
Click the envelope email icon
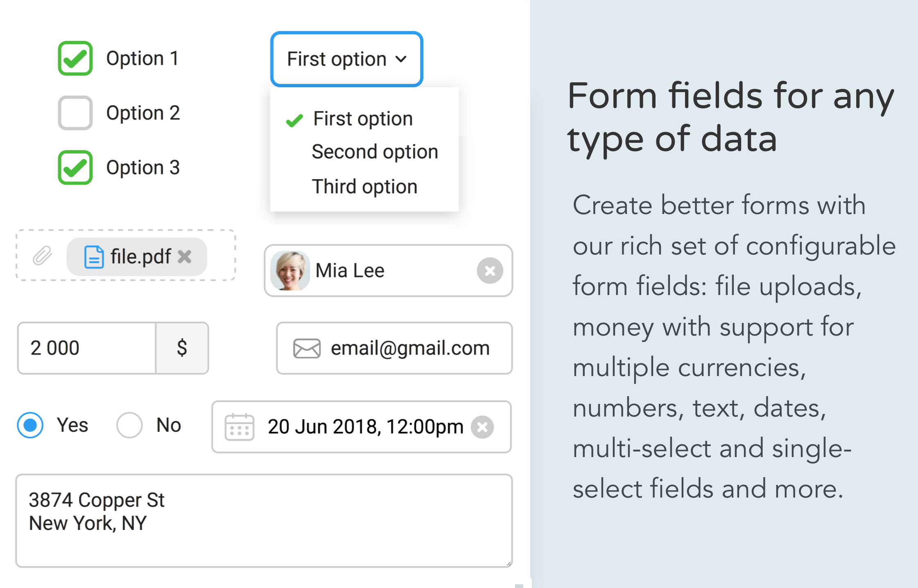point(307,348)
